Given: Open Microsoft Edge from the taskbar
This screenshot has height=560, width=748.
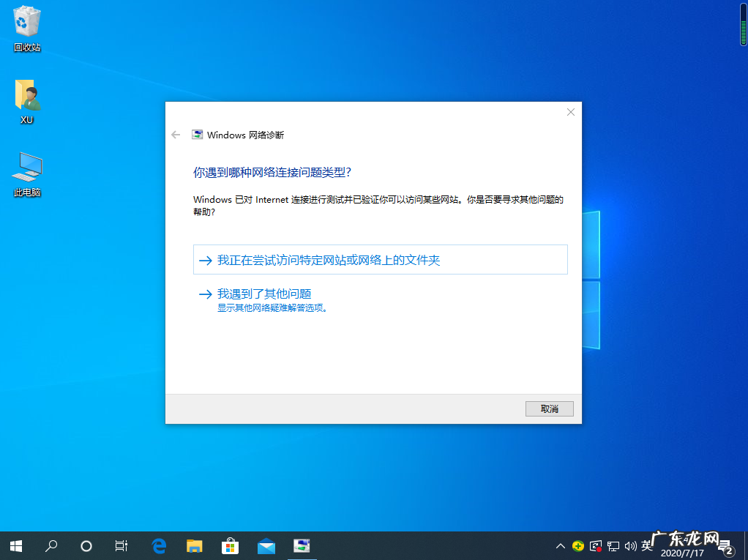Looking at the screenshot, I should (158, 546).
